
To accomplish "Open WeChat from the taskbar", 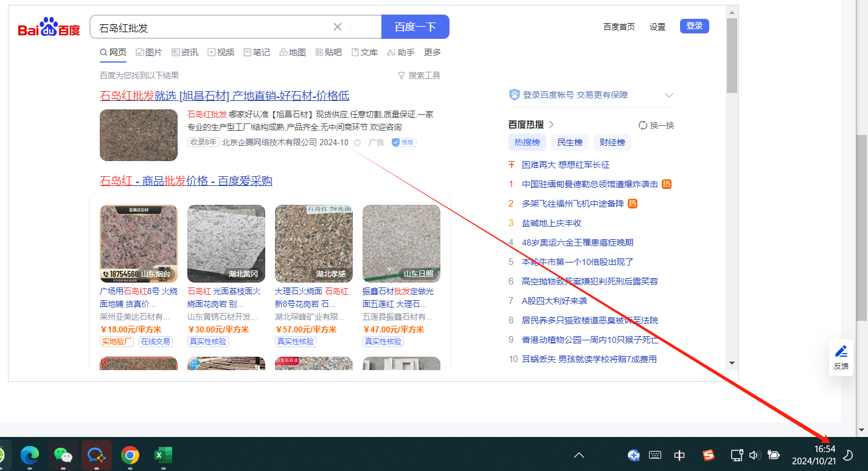I will (63, 455).
